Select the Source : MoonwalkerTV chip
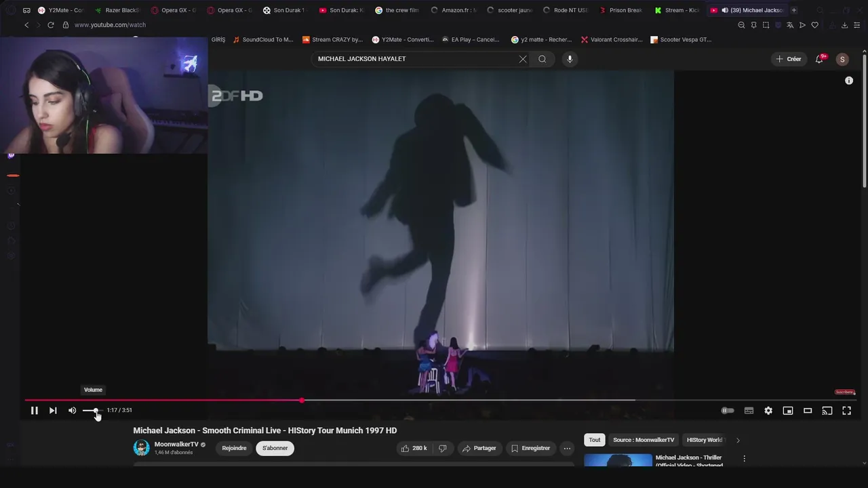 pyautogui.click(x=644, y=440)
